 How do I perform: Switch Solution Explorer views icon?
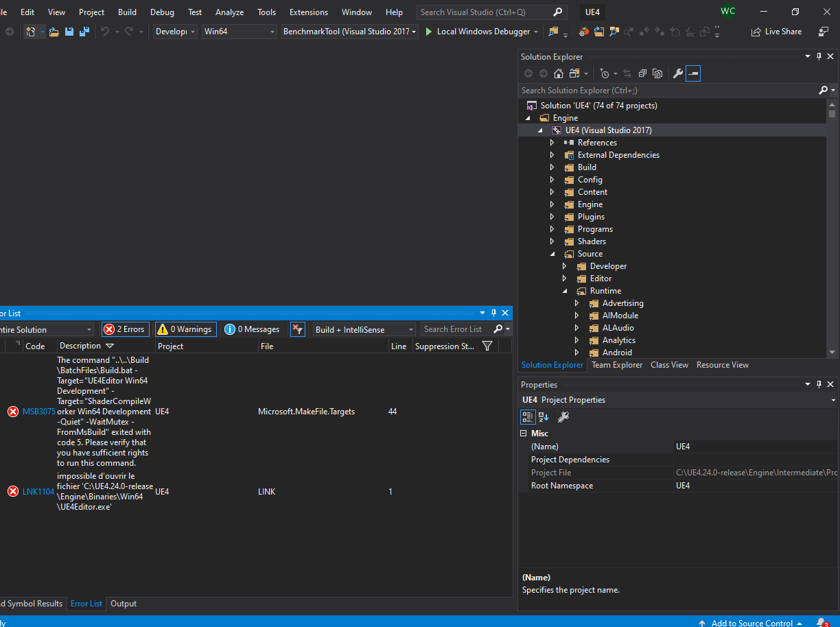click(x=574, y=73)
